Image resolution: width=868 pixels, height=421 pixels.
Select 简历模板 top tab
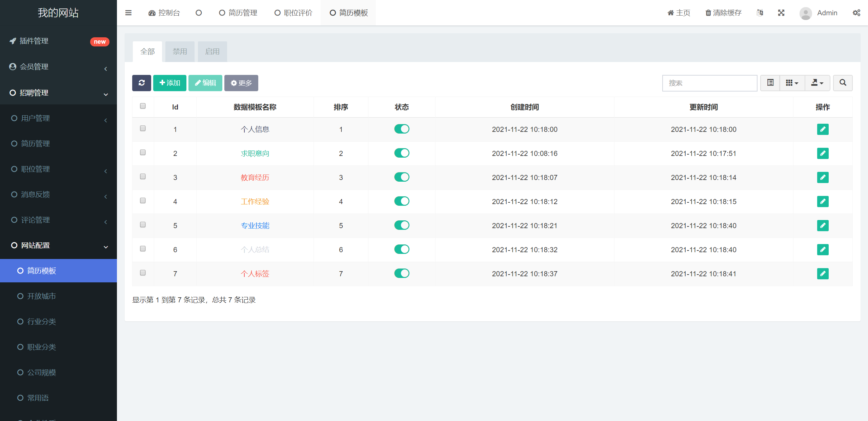tap(349, 13)
